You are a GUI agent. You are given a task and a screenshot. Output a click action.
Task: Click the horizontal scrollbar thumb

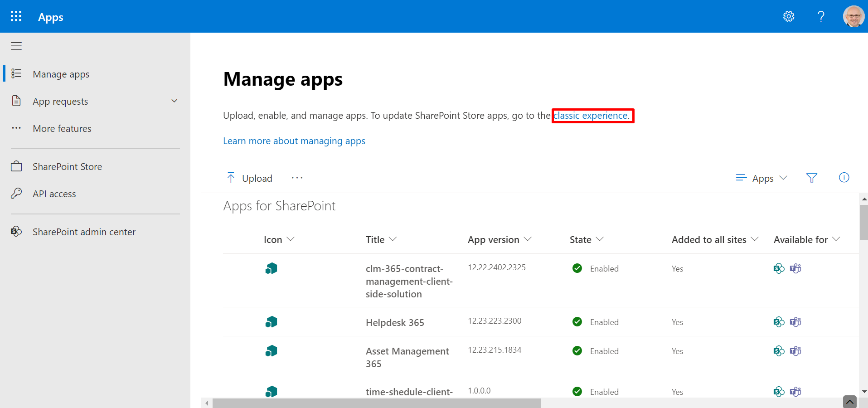[377, 403]
